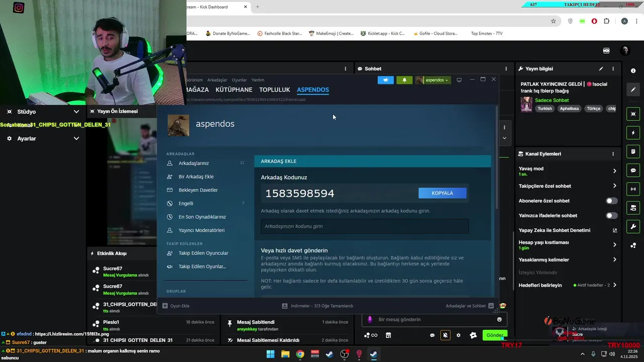The width and height of the screenshot is (644, 362).
Task: Click the info icon in Kick right sidebar
Action: point(633,71)
